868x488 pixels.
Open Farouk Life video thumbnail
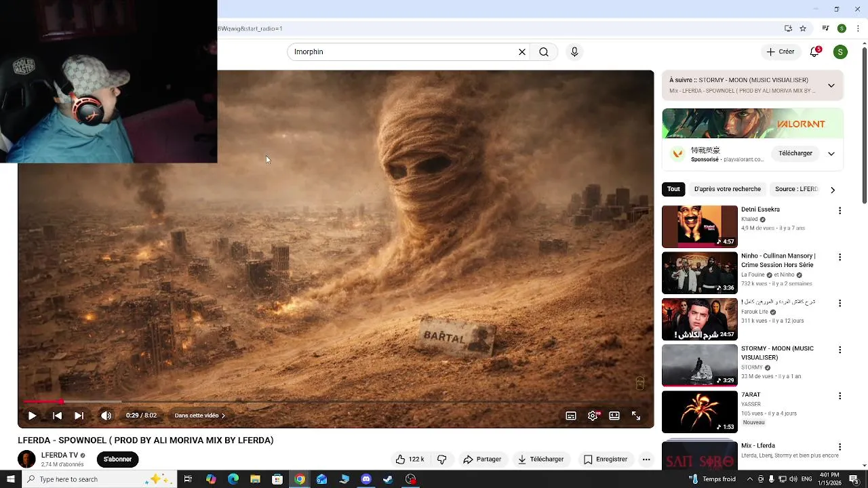(x=699, y=319)
